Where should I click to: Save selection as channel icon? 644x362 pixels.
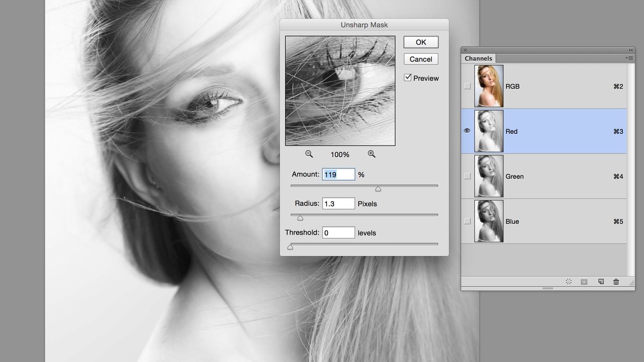pos(584,282)
